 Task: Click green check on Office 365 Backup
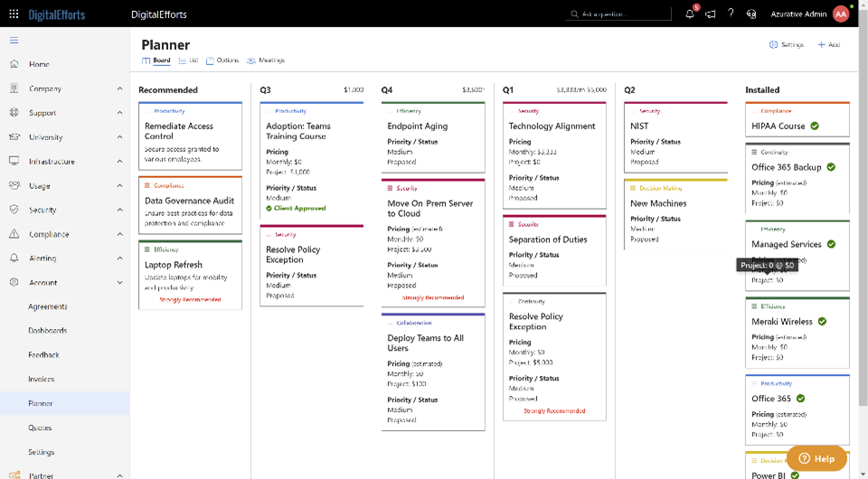click(831, 167)
